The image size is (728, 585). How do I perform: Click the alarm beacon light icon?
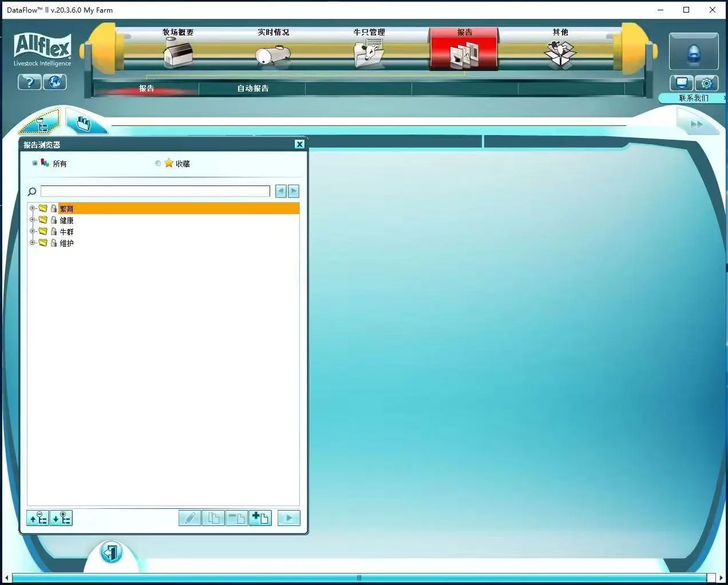tap(694, 53)
